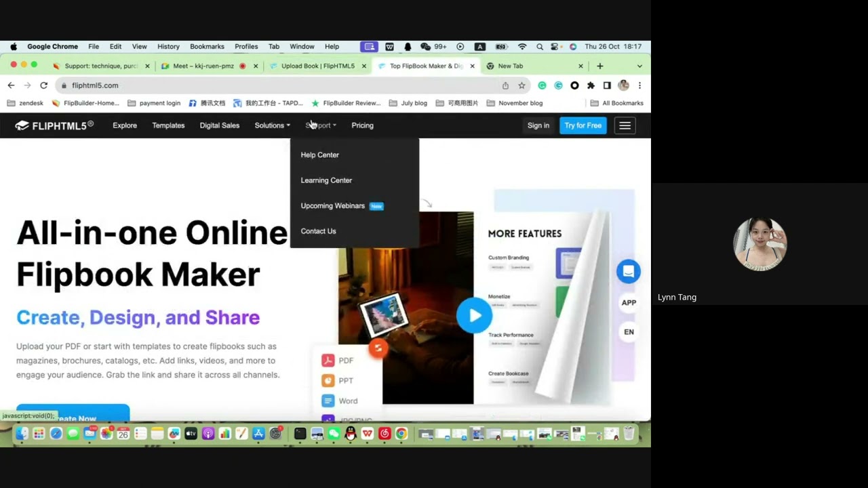Expand the Solutions dropdown
The image size is (868, 488).
[x=273, y=125]
